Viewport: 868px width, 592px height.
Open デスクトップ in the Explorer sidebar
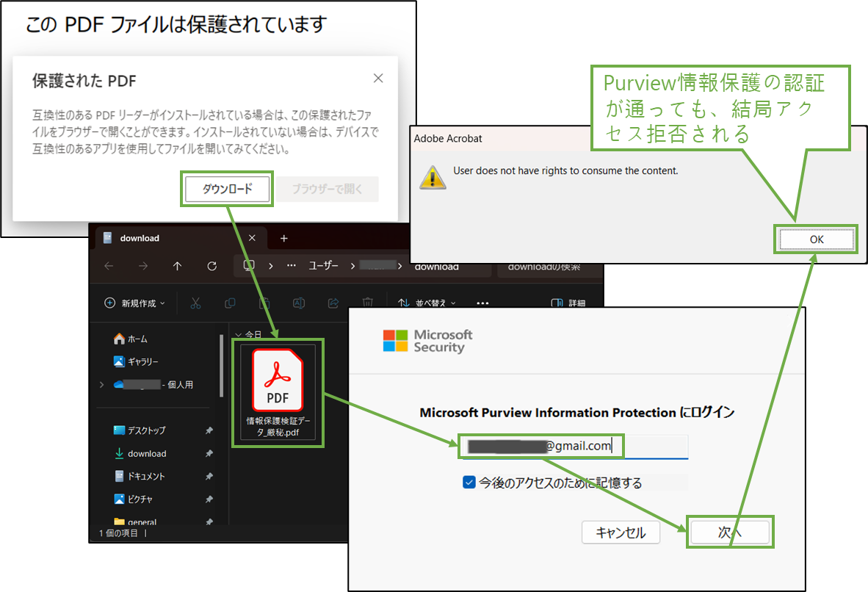(x=140, y=430)
